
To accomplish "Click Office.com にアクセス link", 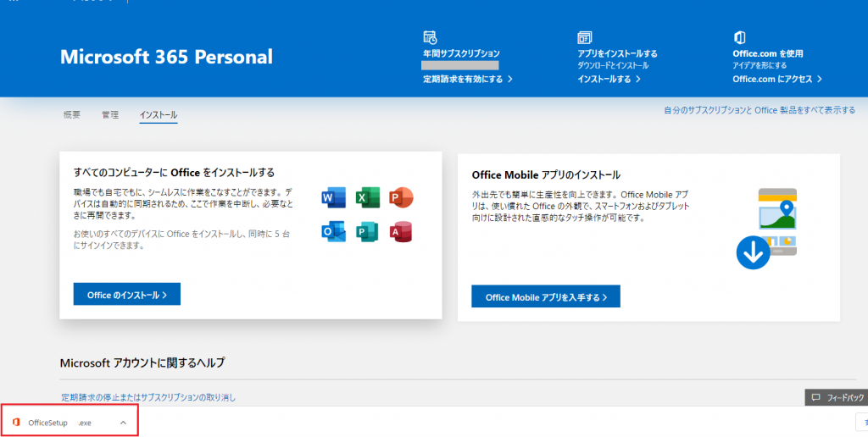I will coord(777,79).
